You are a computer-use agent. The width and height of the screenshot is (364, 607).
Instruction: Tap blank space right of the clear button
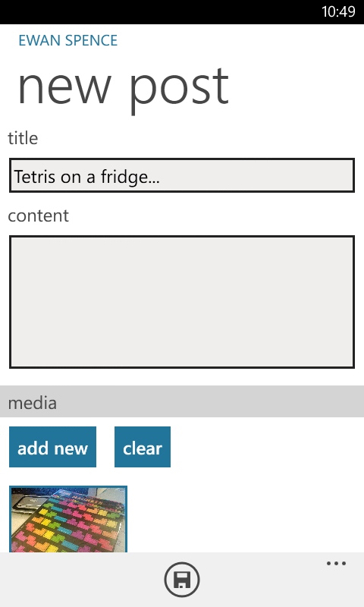[267, 447]
